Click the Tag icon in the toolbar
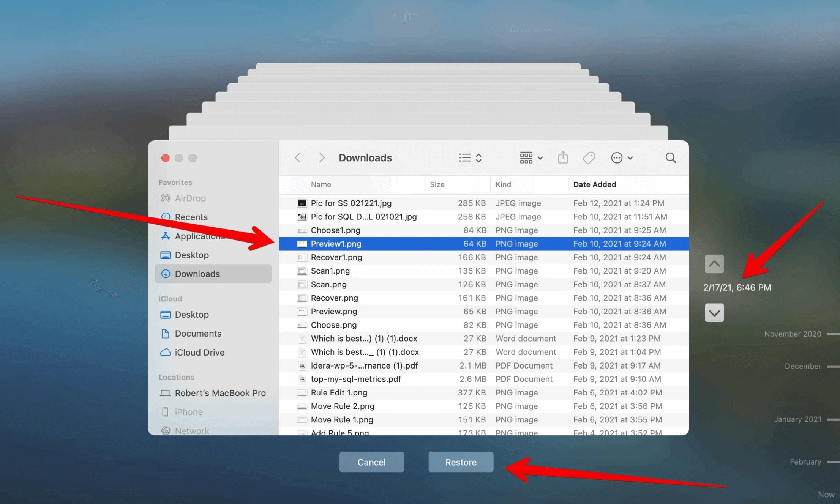The width and height of the screenshot is (840, 504). click(x=589, y=157)
